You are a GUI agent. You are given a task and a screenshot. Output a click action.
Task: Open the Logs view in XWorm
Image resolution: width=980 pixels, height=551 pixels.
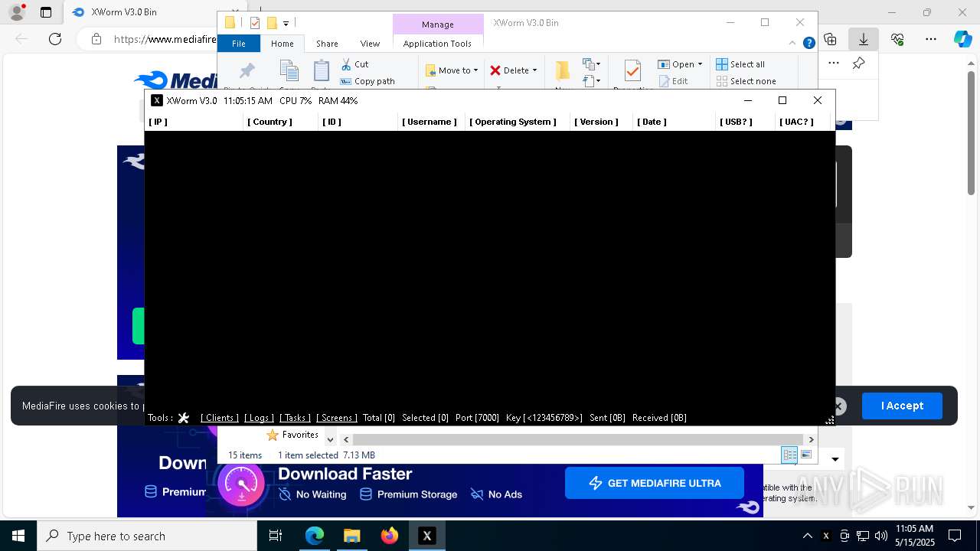click(259, 418)
